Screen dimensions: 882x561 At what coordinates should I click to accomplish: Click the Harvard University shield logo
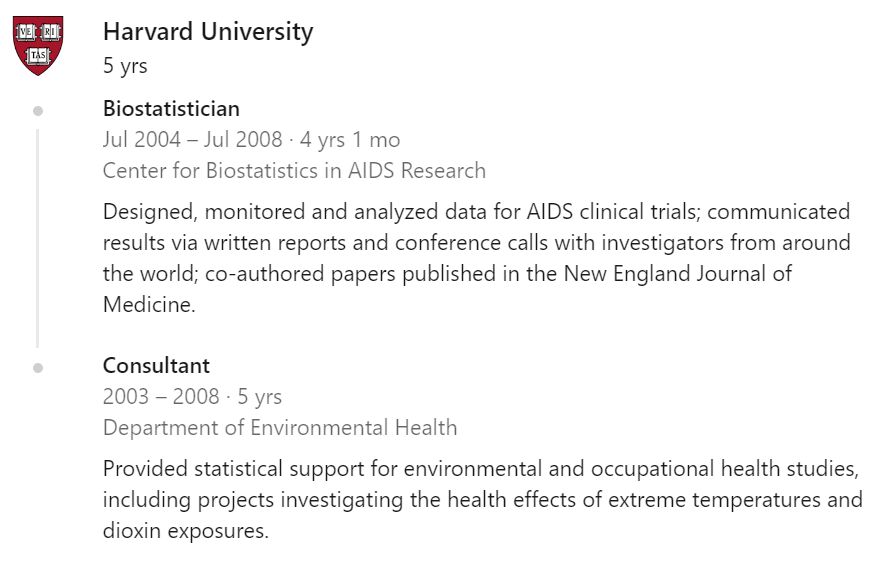click(38, 46)
